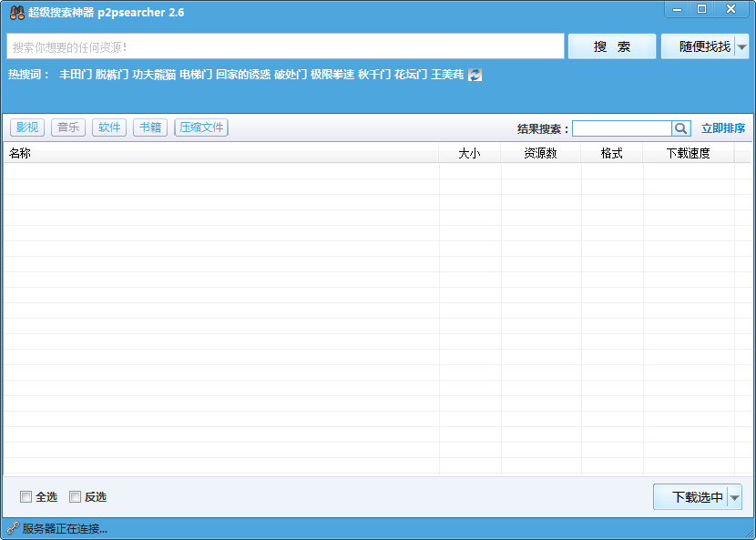This screenshot has height=540, width=756.
Task: Click inside the main search input field
Action: (x=273, y=46)
